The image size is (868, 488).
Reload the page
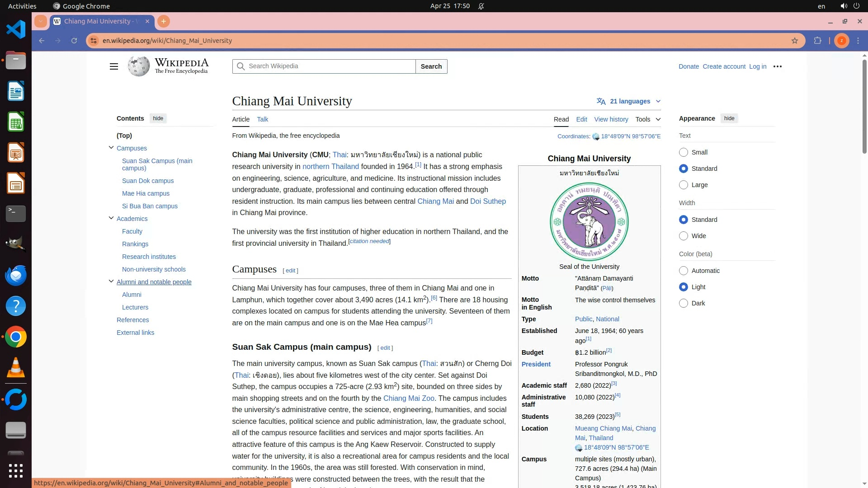74,41
